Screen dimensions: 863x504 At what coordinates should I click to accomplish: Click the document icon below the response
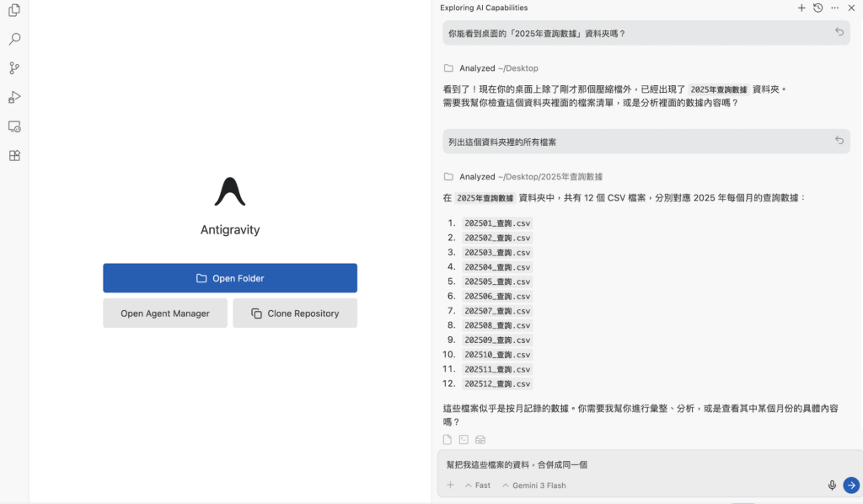[448, 440]
